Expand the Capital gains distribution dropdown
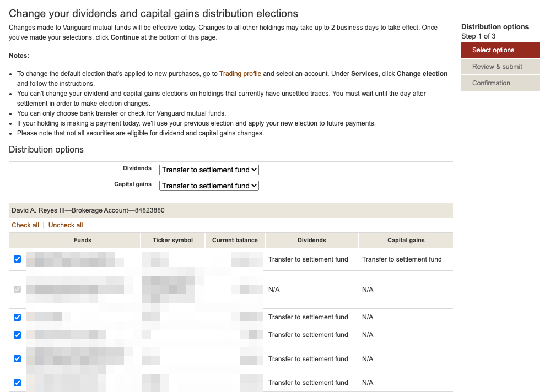 click(209, 186)
